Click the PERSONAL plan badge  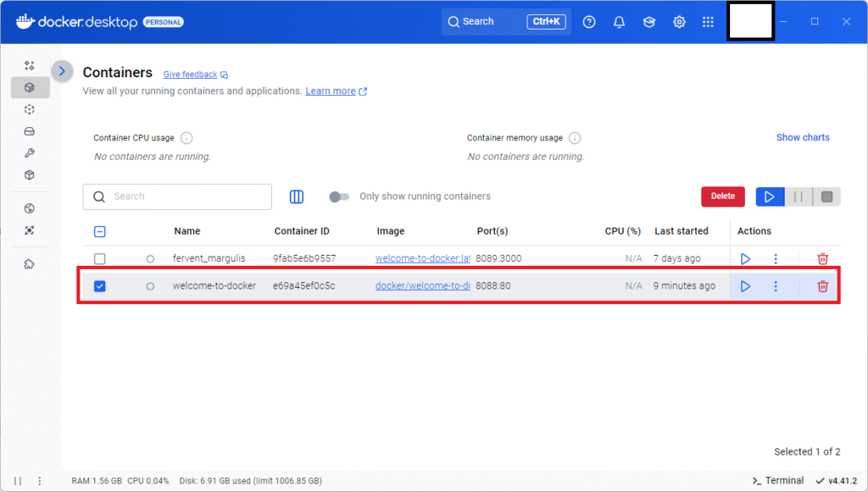coord(164,22)
